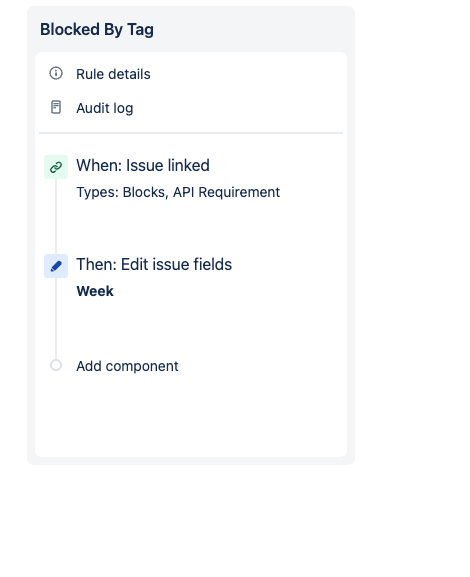Select the blue pencil edit action icon
Screen dimensions: 470x577
click(56, 266)
